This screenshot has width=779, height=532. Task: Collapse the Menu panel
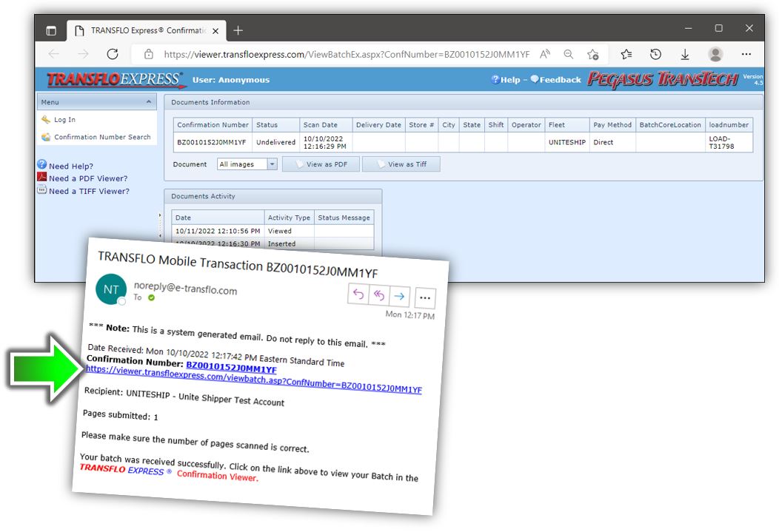149,102
